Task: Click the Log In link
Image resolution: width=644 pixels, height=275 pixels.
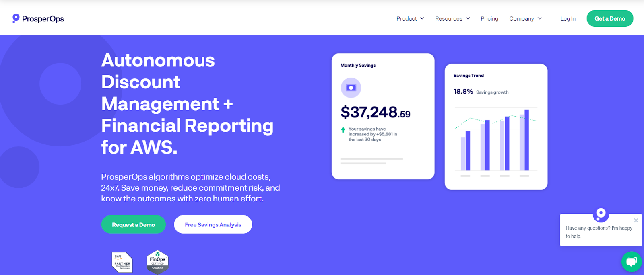Action: pos(568,18)
